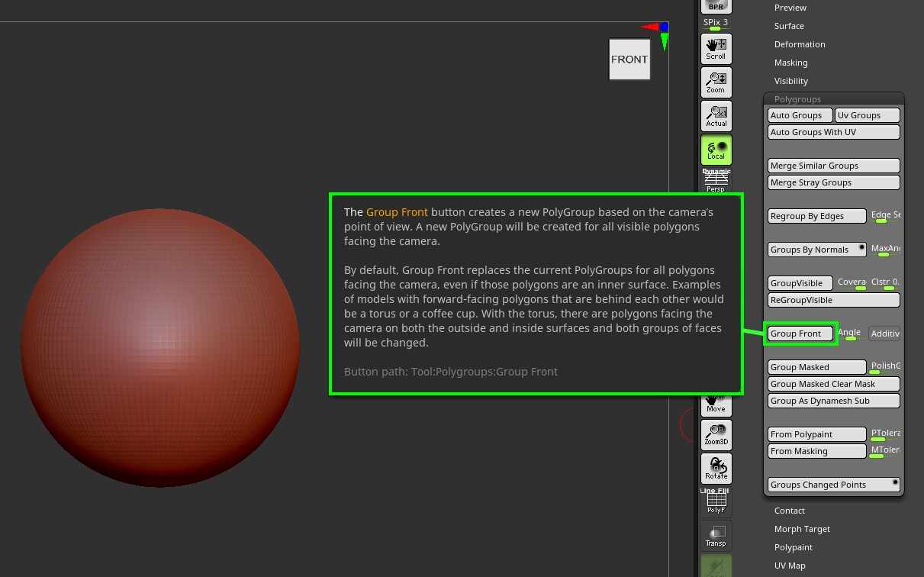
Task: Adjust the Polish slider beside Group Masked
Action: 885,367
